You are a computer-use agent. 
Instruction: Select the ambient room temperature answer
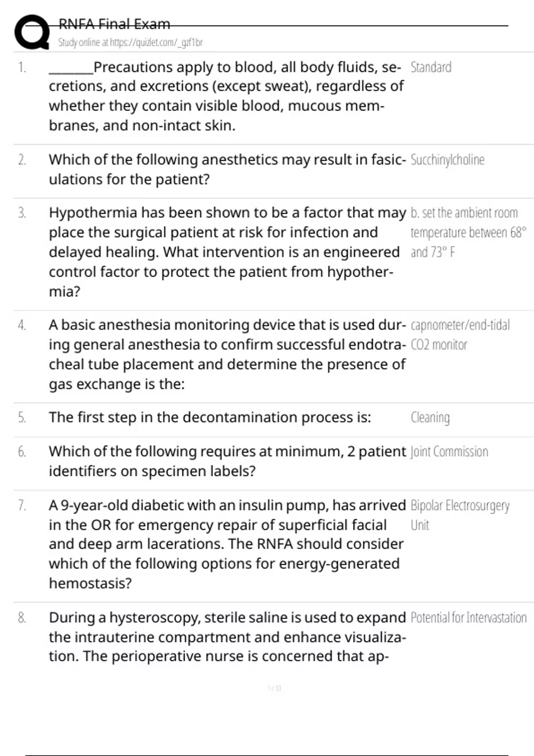(x=468, y=233)
